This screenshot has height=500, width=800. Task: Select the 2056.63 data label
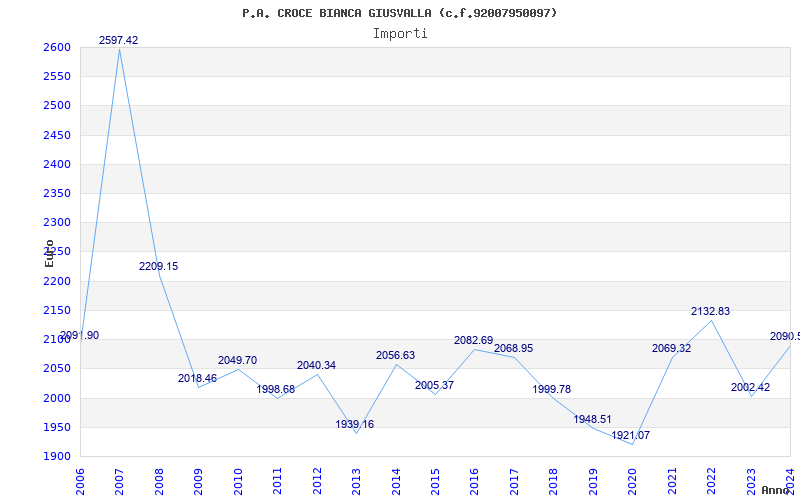395,355
